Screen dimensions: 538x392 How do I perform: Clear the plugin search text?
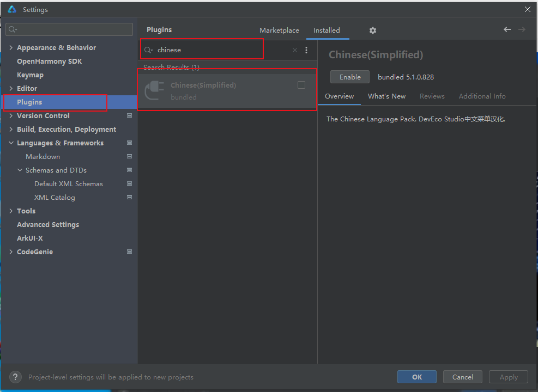(295, 50)
